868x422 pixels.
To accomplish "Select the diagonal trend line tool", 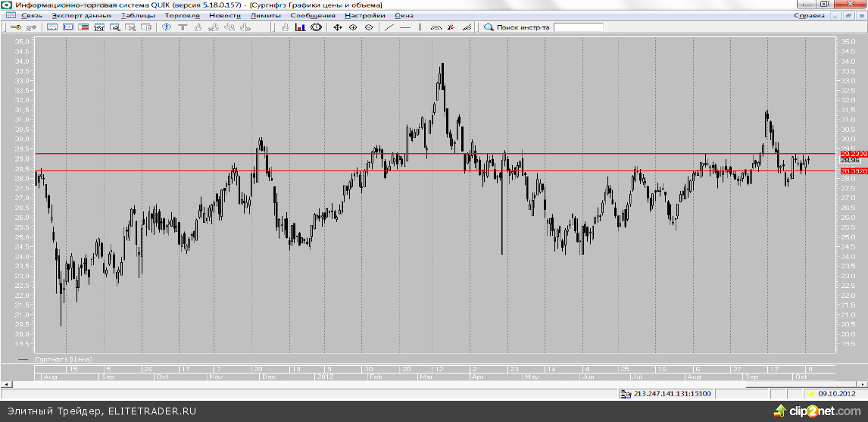I will 389,27.
